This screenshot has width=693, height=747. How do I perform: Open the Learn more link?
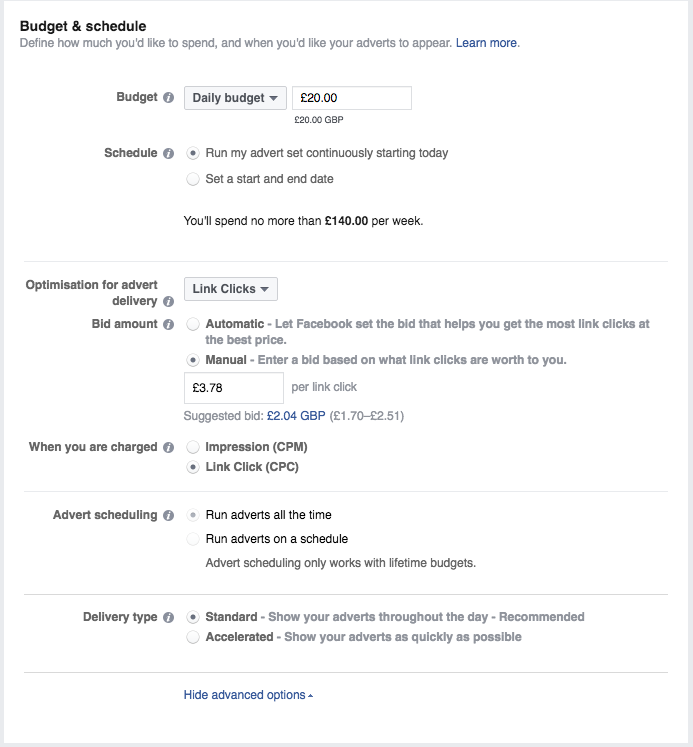click(487, 43)
